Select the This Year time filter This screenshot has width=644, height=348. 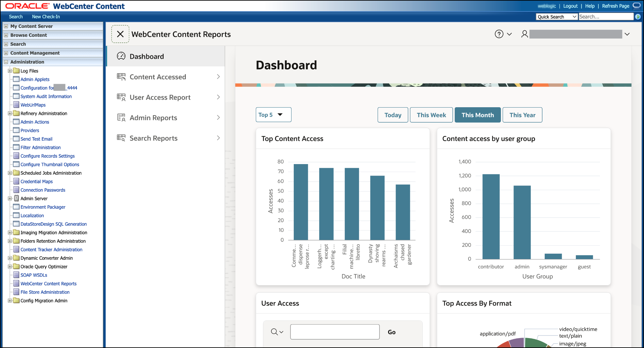522,115
